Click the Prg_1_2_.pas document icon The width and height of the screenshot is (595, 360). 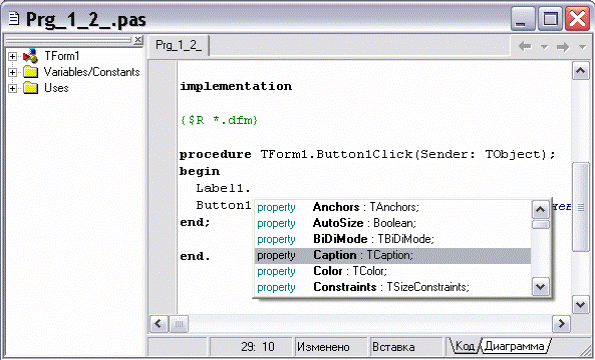[x=14, y=18]
